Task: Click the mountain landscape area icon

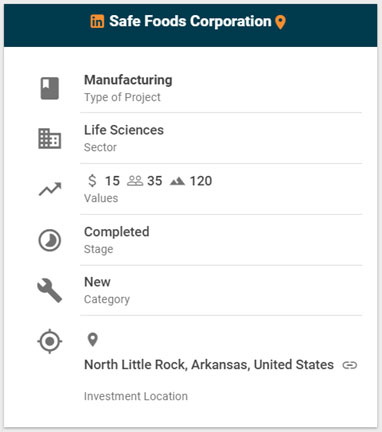Action: [x=177, y=181]
